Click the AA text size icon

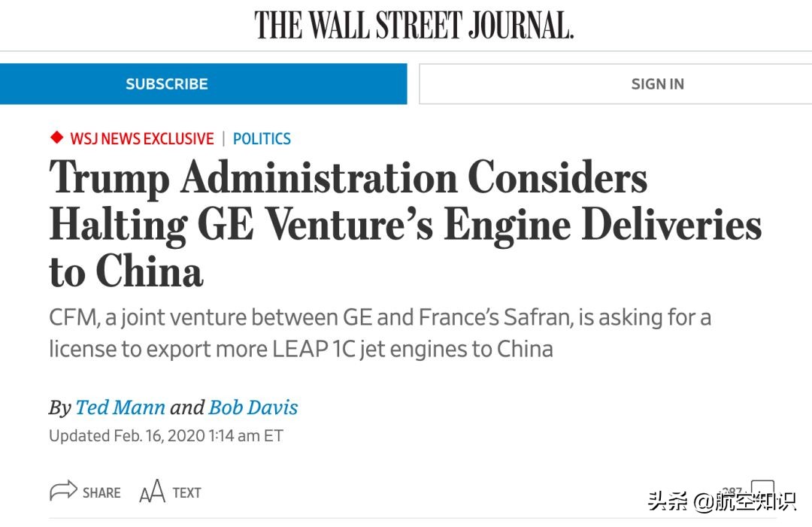point(152,493)
